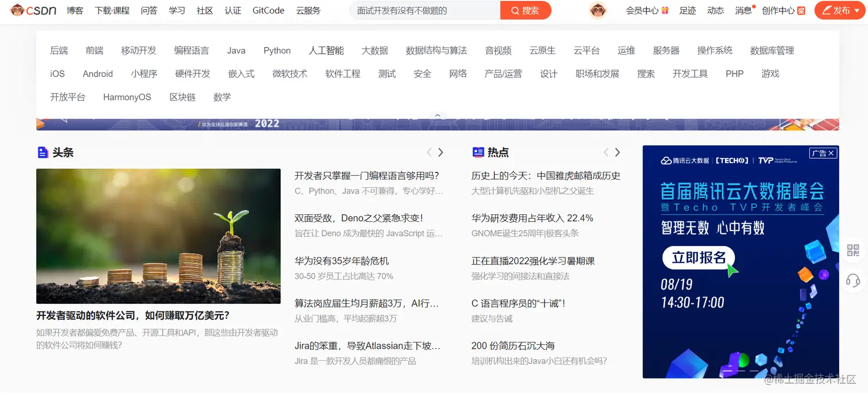Viewport: 868px width, 397px height.
Task: Open your profile via the avatar icon
Action: [597, 10]
